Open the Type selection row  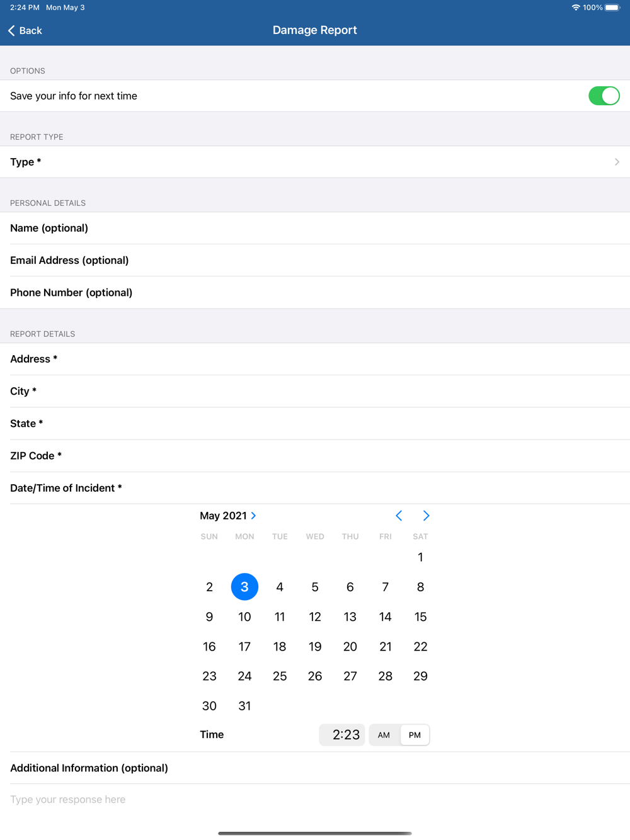[315, 162]
